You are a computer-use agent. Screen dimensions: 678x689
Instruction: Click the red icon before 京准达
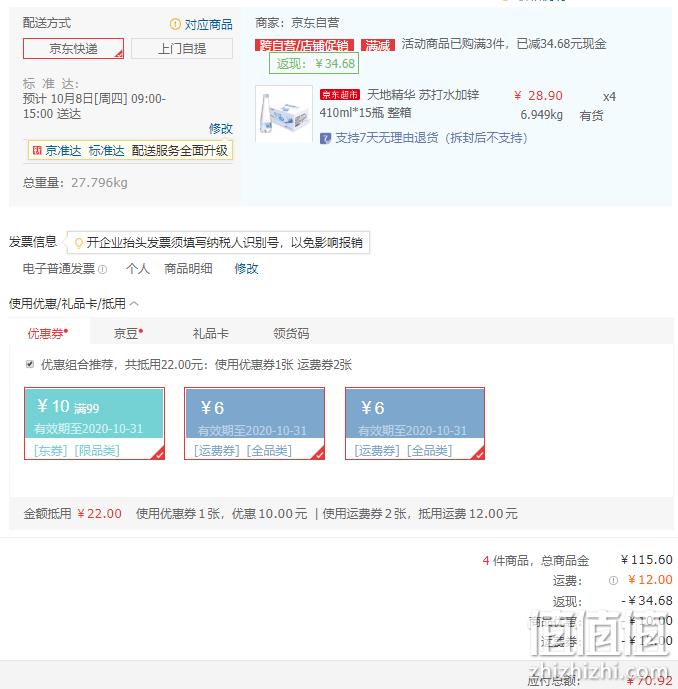tap(37, 151)
